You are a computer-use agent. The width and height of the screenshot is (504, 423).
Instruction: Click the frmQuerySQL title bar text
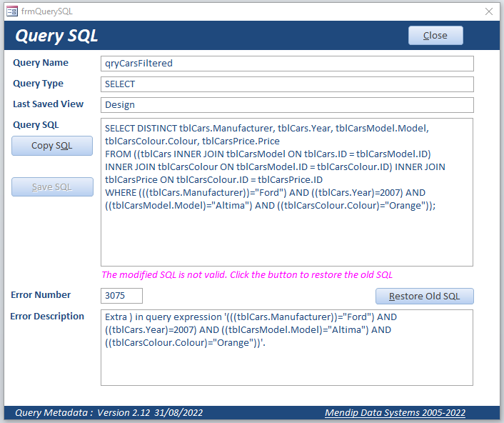[x=47, y=11]
